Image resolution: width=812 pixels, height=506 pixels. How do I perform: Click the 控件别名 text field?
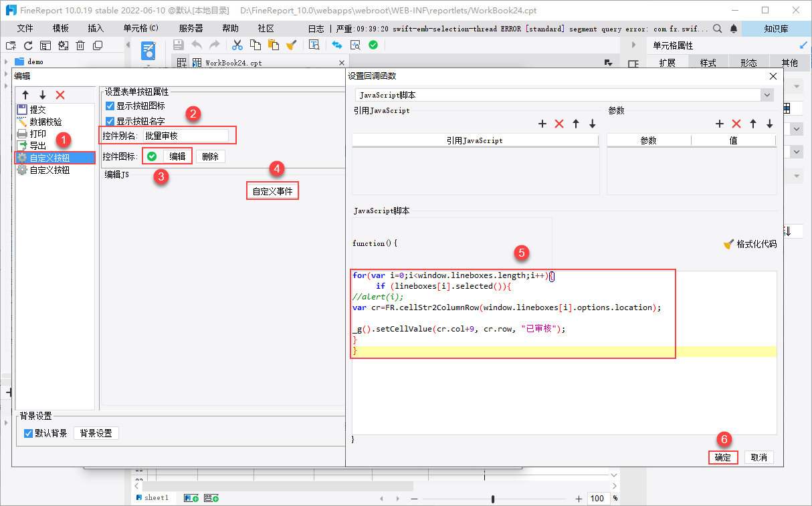pyautogui.click(x=185, y=136)
